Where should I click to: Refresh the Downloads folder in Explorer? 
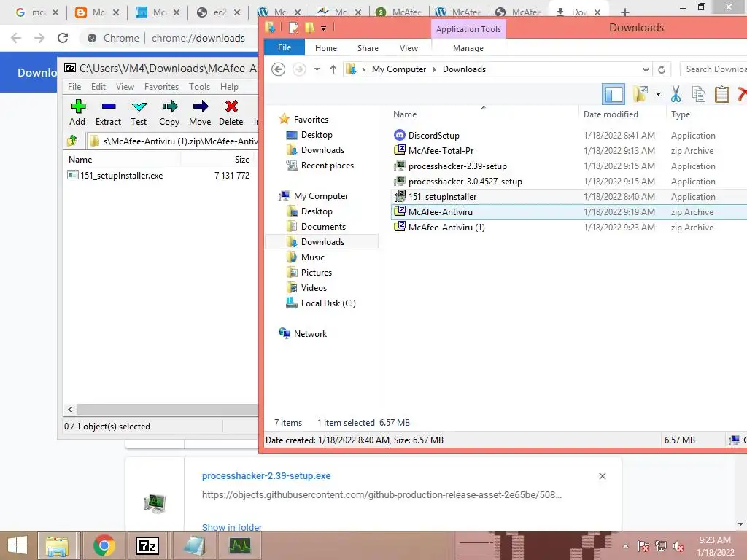point(662,69)
